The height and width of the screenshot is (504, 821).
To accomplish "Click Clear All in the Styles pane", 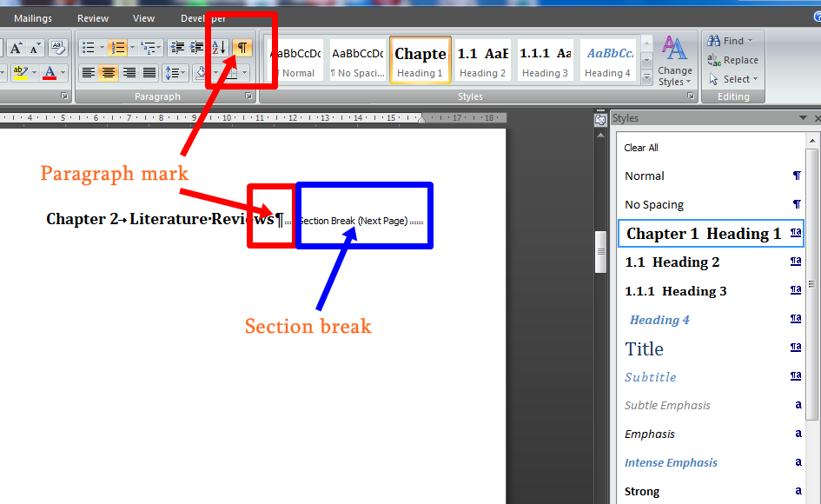I will click(641, 148).
